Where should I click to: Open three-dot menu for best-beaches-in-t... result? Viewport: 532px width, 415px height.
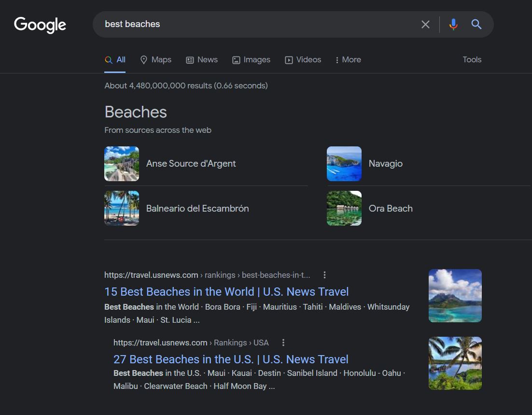coord(325,275)
